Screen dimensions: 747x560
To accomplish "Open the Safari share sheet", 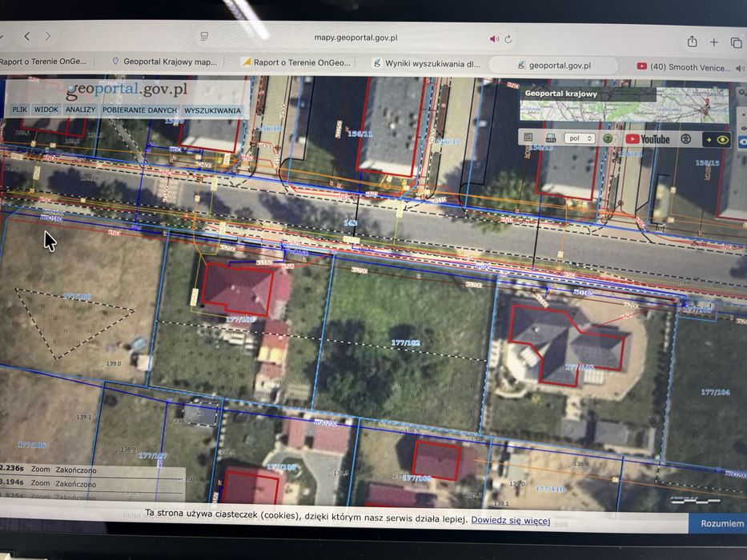I will [693, 42].
